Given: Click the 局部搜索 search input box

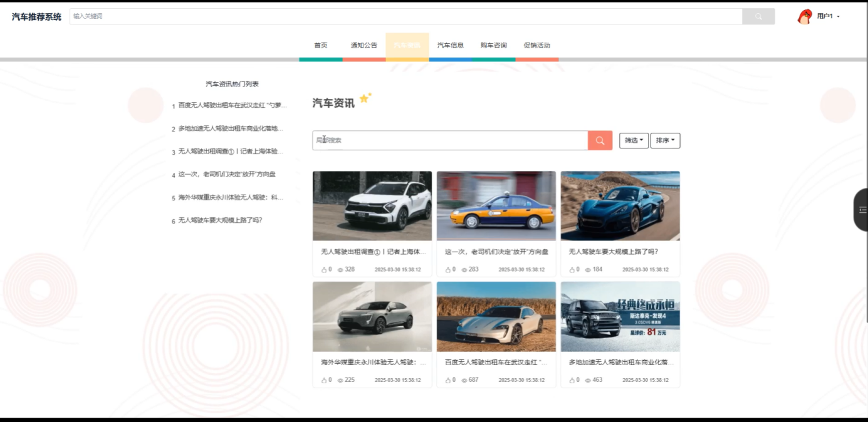Looking at the screenshot, I should click(x=450, y=140).
